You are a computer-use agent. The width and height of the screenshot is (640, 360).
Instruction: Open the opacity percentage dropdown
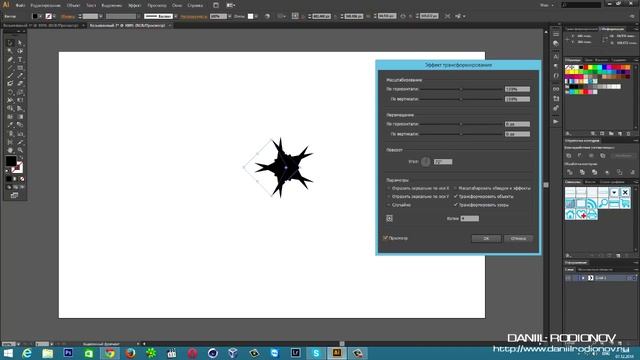[230, 16]
